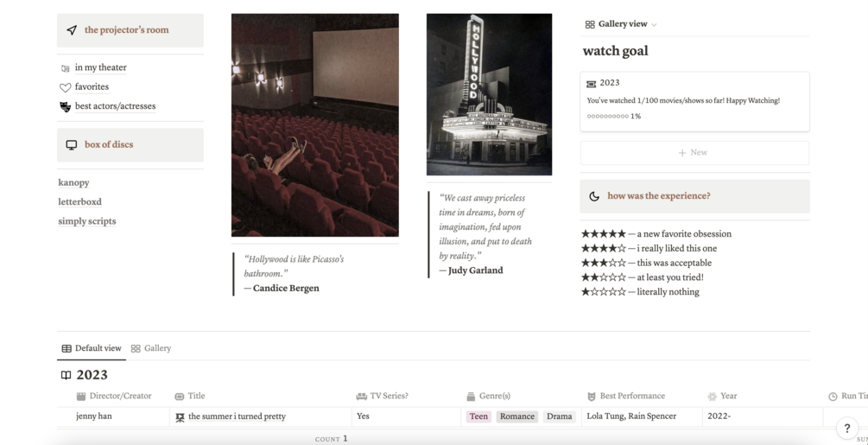The width and height of the screenshot is (868, 445).
Task: Click the arrow icon beside the projector's room
Action: [72, 30]
